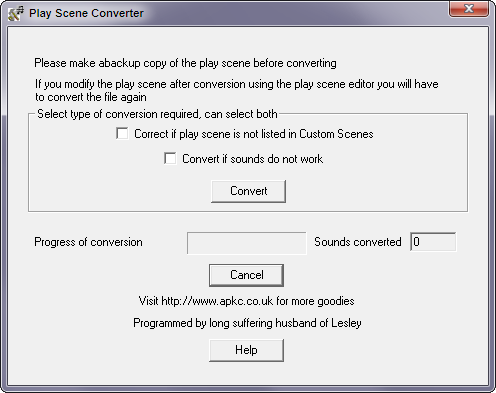This screenshot has width=496, height=393.
Task: Click the 'Convert if sounds do not work' label
Action: [x=252, y=159]
